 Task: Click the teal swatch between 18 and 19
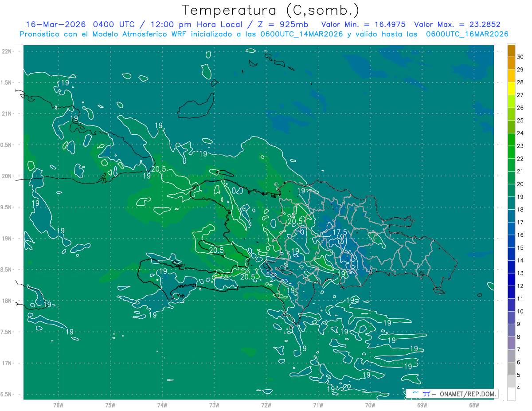point(511,204)
